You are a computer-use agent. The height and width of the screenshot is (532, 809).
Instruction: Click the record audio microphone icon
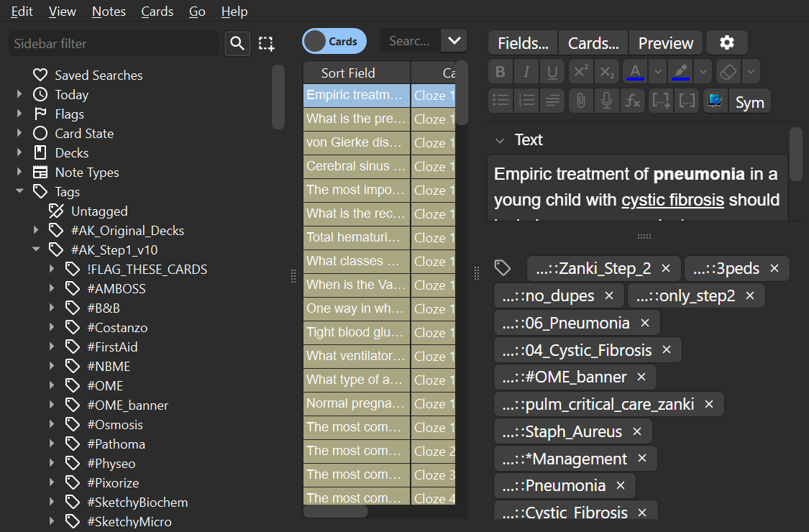[606, 101]
